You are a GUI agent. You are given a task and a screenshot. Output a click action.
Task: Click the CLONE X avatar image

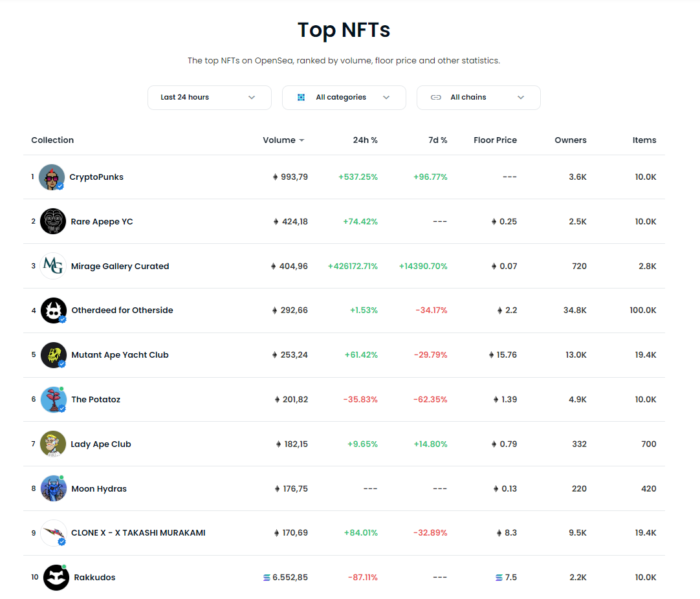[x=54, y=532]
